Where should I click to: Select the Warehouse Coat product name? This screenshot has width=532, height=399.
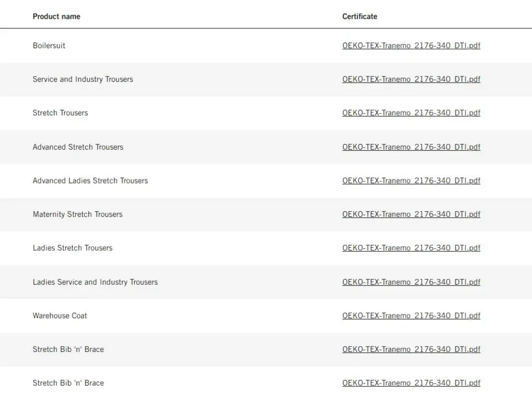(60, 315)
